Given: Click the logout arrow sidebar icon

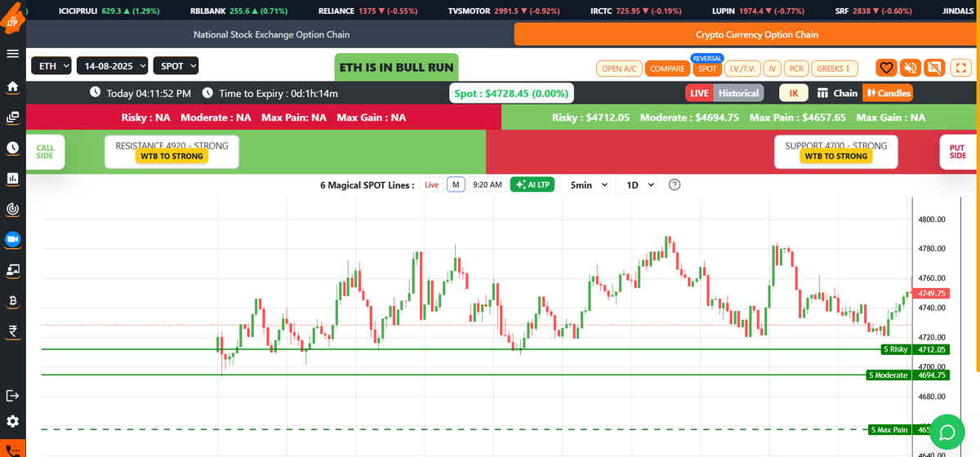Looking at the screenshot, I should (12, 396).
